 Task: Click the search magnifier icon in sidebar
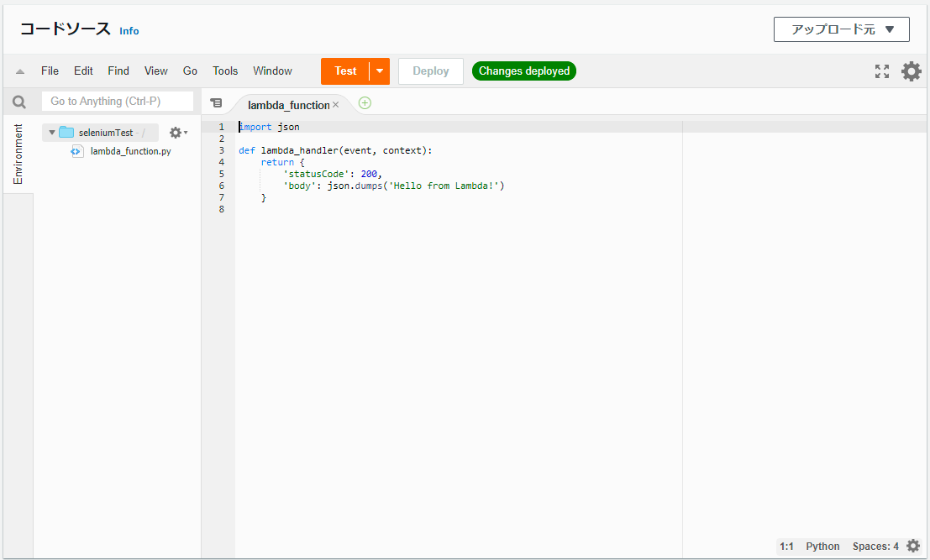point(18,102)
